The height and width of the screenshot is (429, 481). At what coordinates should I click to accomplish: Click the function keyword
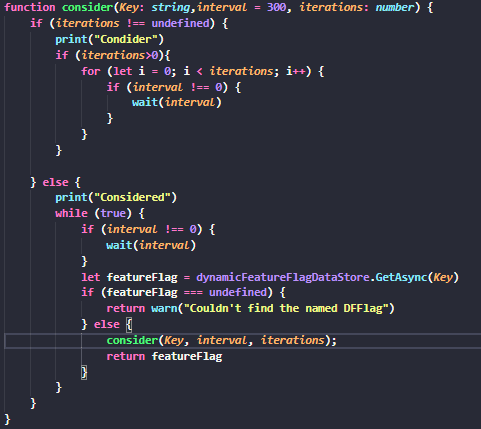pos(30,7)
